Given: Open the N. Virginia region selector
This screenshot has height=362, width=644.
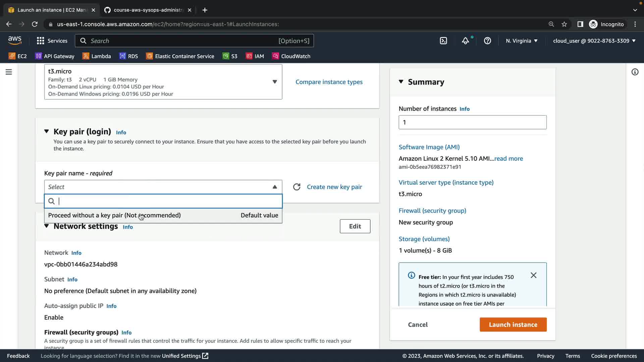Looking at the screenshot, I should pyautogui.click(x=522, y=41).
